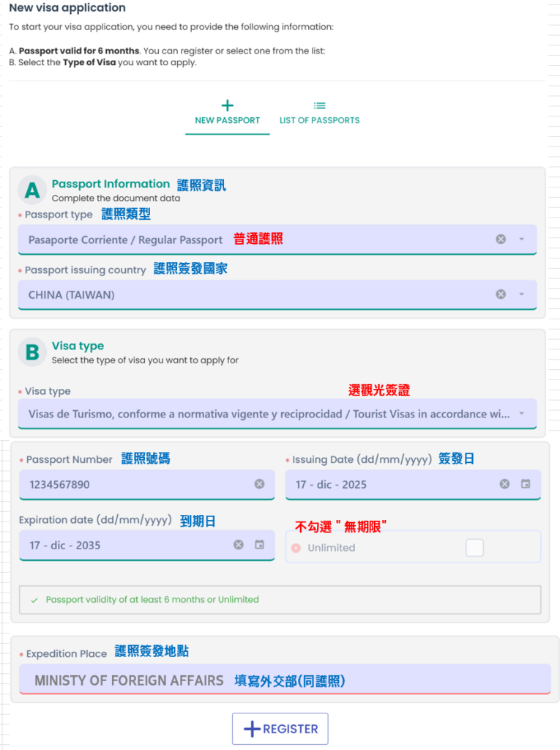
Task: Clear the Passport type selection
Action: (501, 240)
